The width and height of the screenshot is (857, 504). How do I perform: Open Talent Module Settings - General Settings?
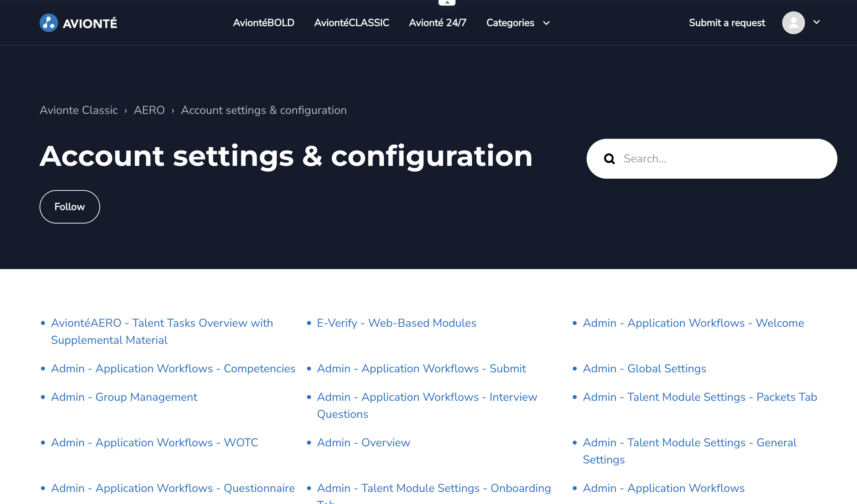click(690, 451)
